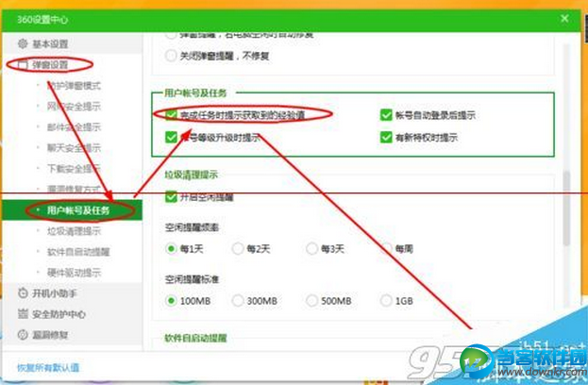Select 下载安全提示 in sidebar
Viewport: 588px width, 385px height.
[x=74, y=168]
